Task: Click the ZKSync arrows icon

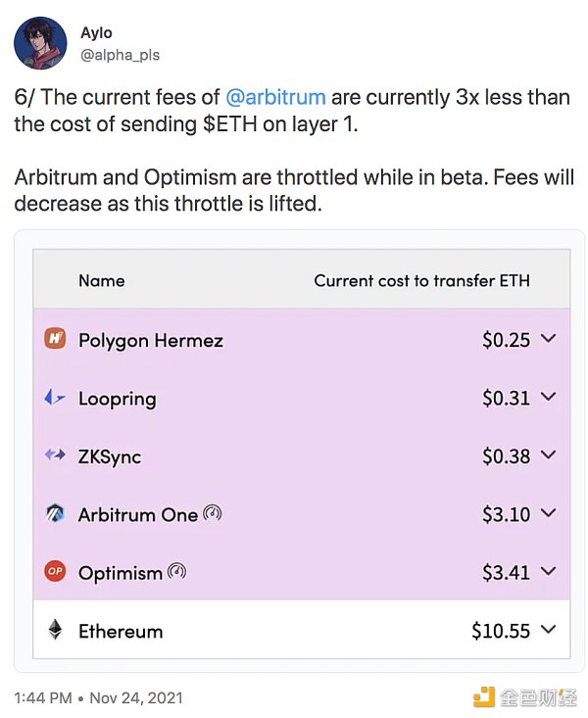Action: click(x=55, y=455)
